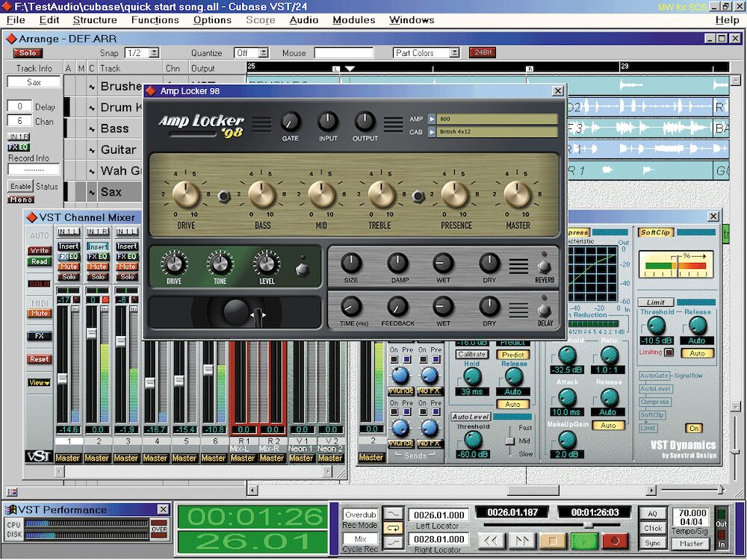Viewport: 747px width, 560px height.
Task: Click the amp MASTER knob
Action: pos(517,195)
